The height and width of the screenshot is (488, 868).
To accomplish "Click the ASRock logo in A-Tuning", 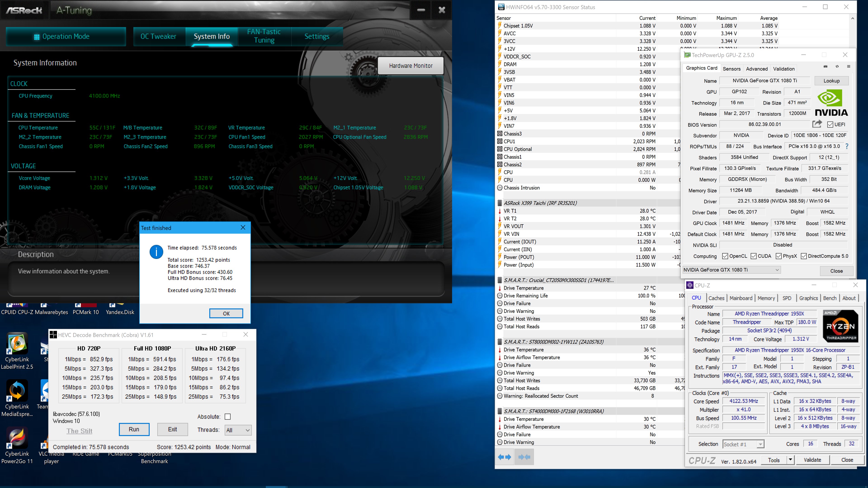I will [24, 10].
